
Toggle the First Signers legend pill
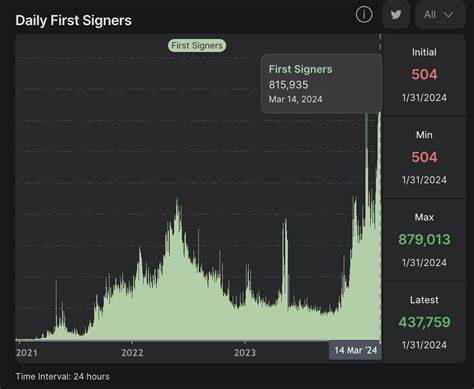click(x=197, y=45)
